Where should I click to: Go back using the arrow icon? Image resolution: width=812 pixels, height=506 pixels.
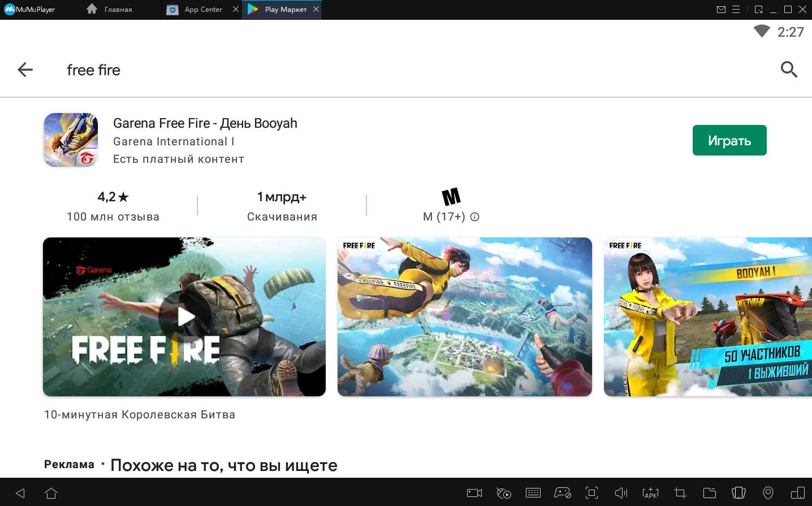pyautogui.click(x=25, y=70)
